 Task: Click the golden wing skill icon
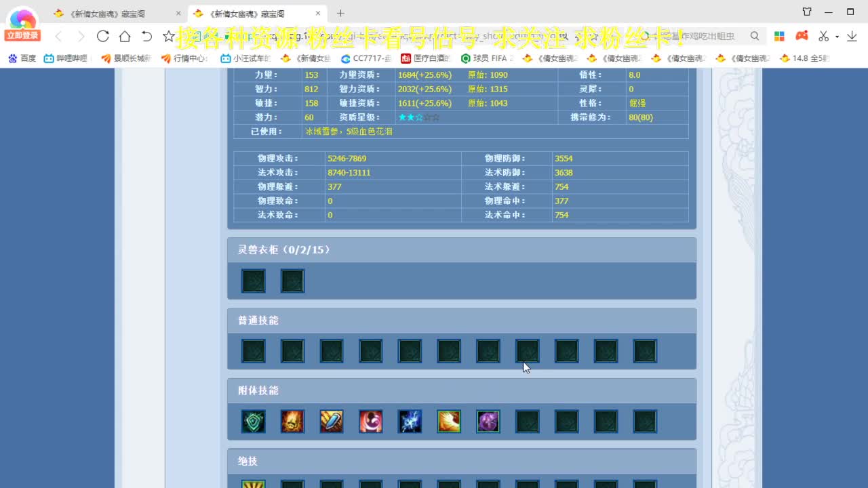(x=449, y=422)
